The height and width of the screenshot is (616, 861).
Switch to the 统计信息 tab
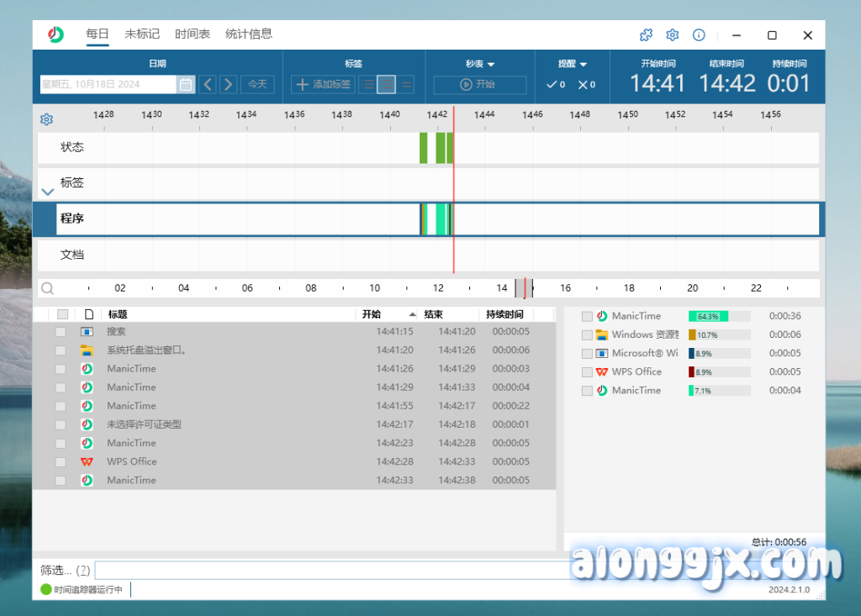(249, 34)
